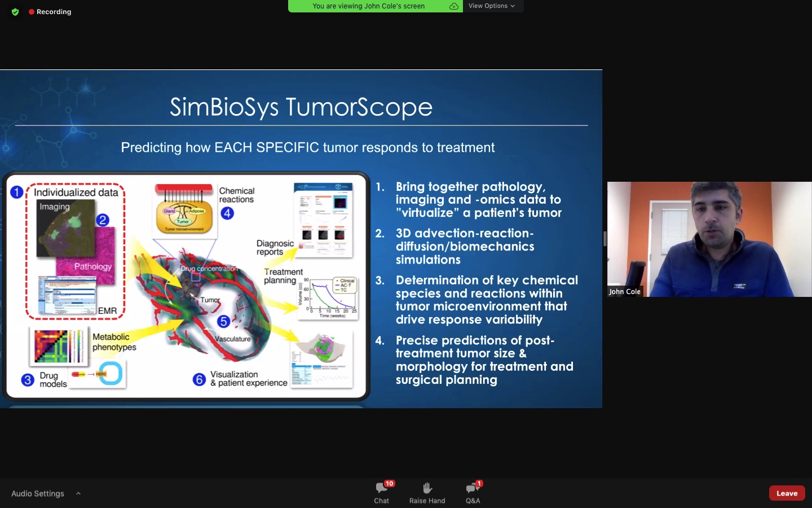Click the 'Metabolic phenotypes' label

pos(114,342)
